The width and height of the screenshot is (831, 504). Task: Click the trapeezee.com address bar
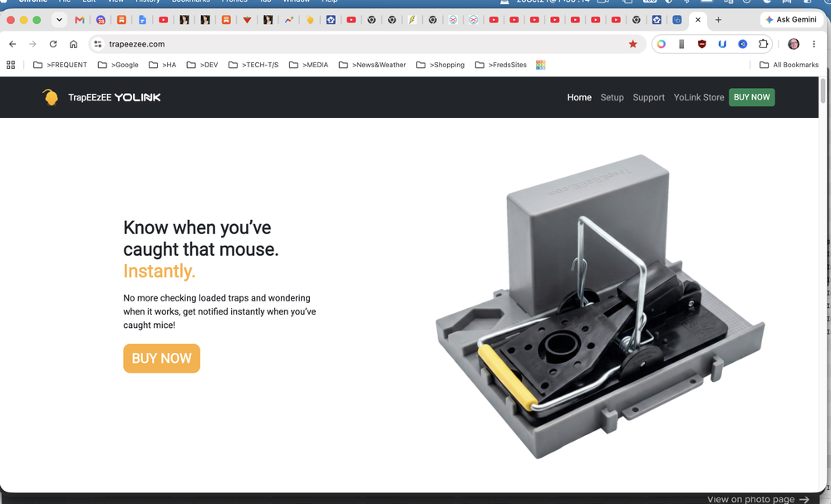tap(366, 44)
